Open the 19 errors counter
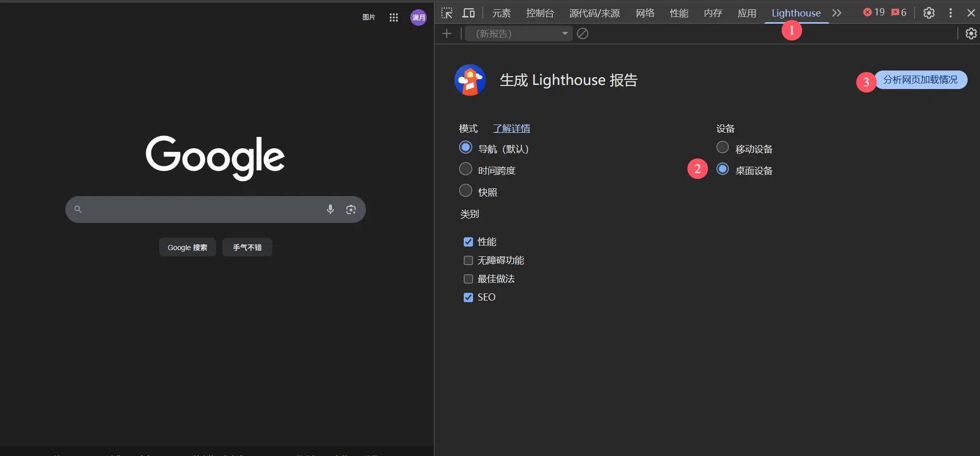The image size is (980, 456). [874, 12]
